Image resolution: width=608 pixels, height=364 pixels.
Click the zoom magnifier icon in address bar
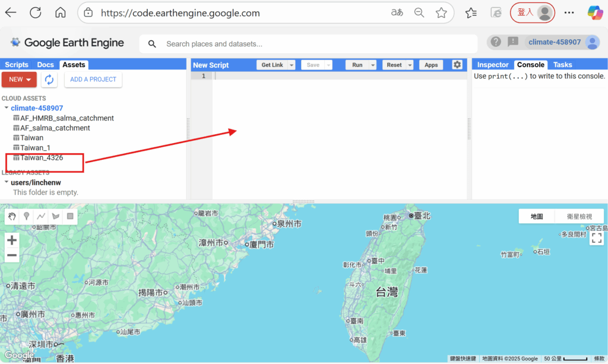coord(419,13)
